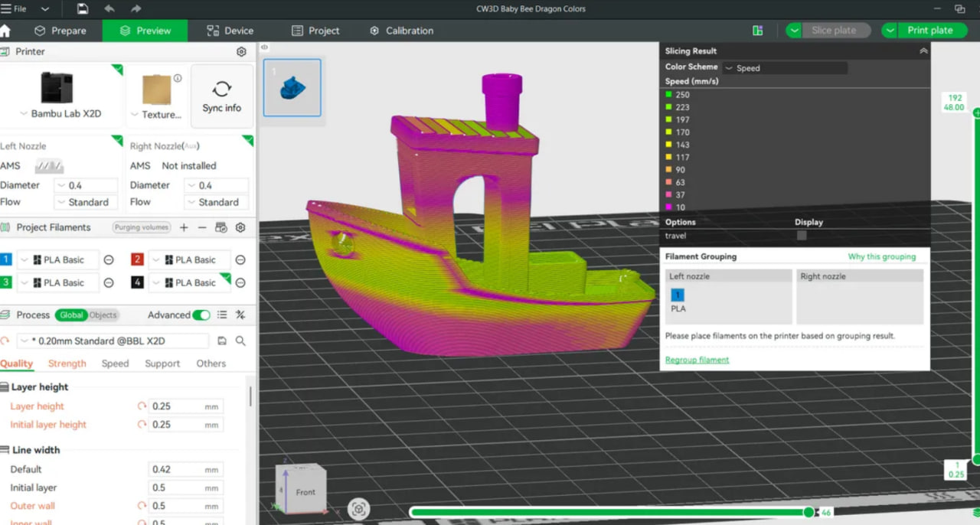Switch Process scope to Objects
The width and height of the screenshot is (980, 525).
(103, 315)
